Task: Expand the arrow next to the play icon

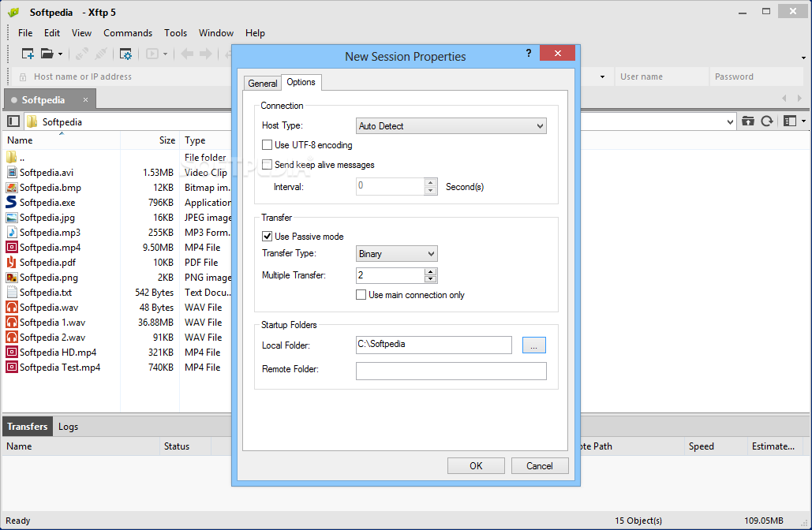Action: point(165,54)
